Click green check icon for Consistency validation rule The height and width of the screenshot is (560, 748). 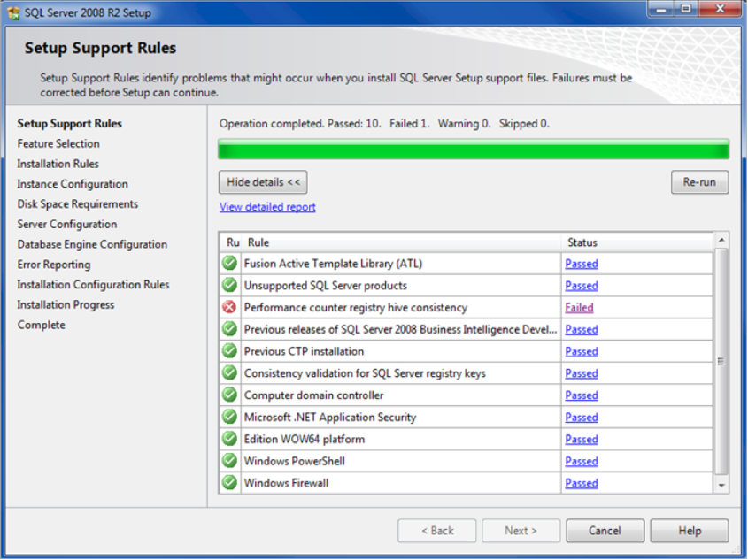[229, 372]
